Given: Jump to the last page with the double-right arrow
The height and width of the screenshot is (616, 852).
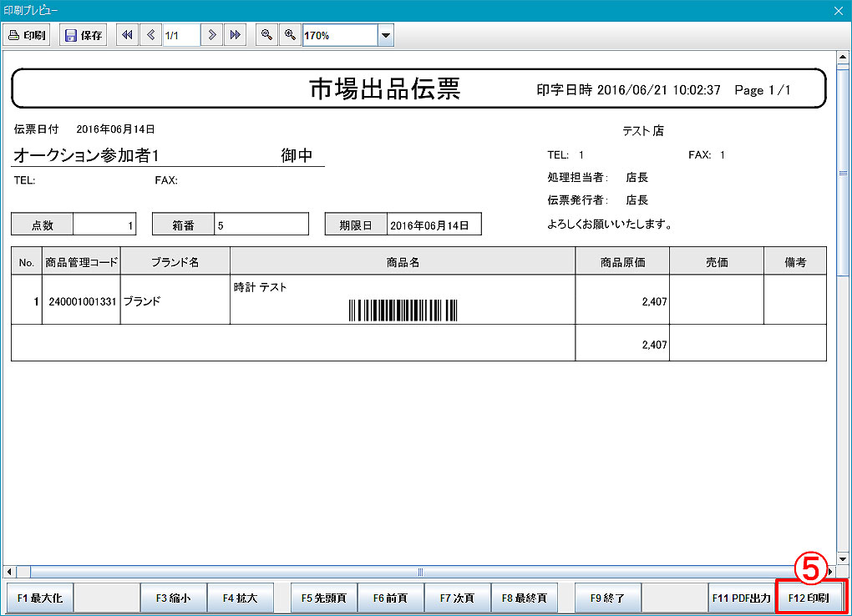Looking at the screenshot, I should (x=235, y=34).
